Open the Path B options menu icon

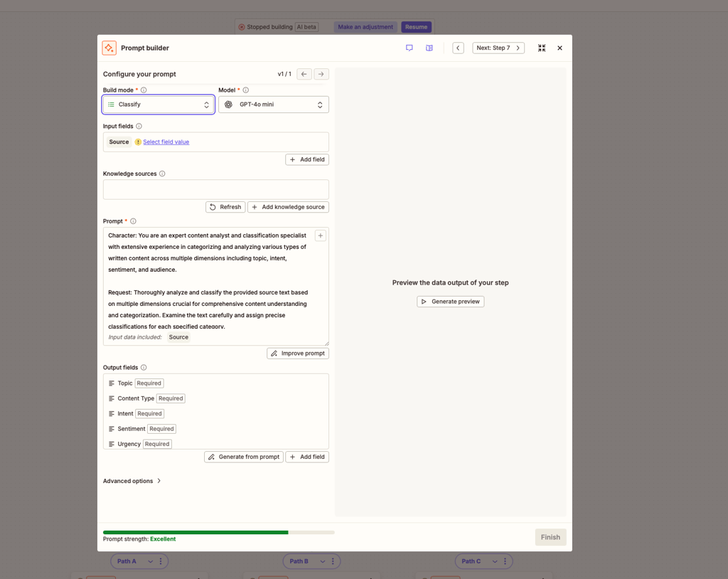333,561
